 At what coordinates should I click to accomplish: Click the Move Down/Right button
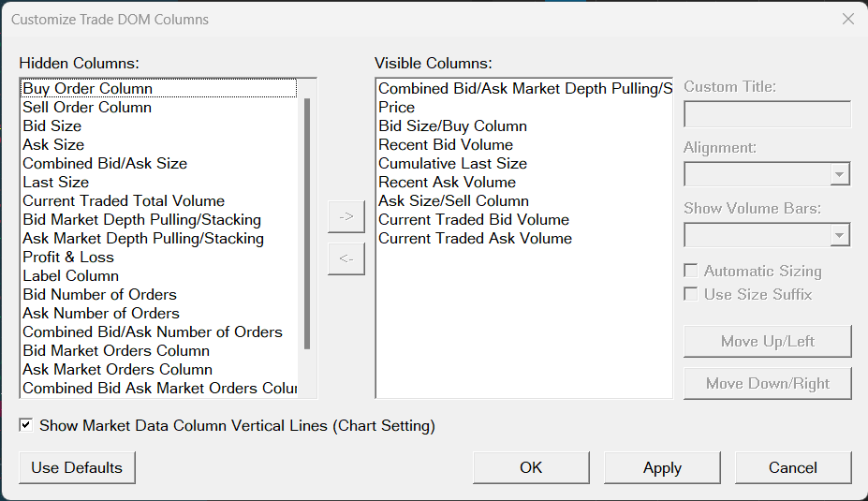768,383
